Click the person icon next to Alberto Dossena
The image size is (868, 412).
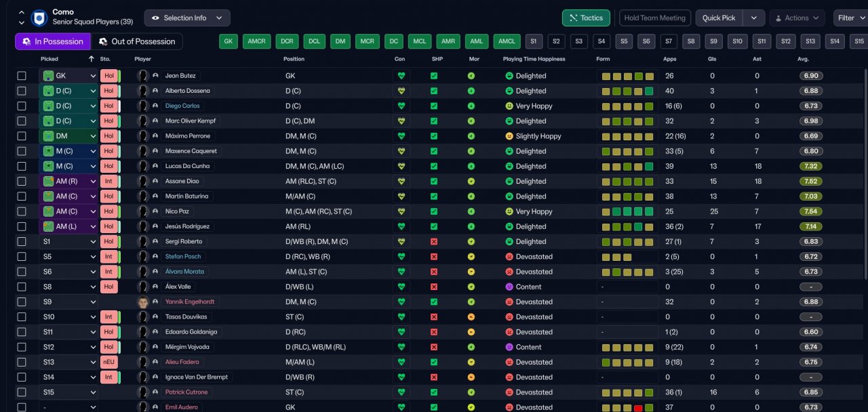point(155,91)
